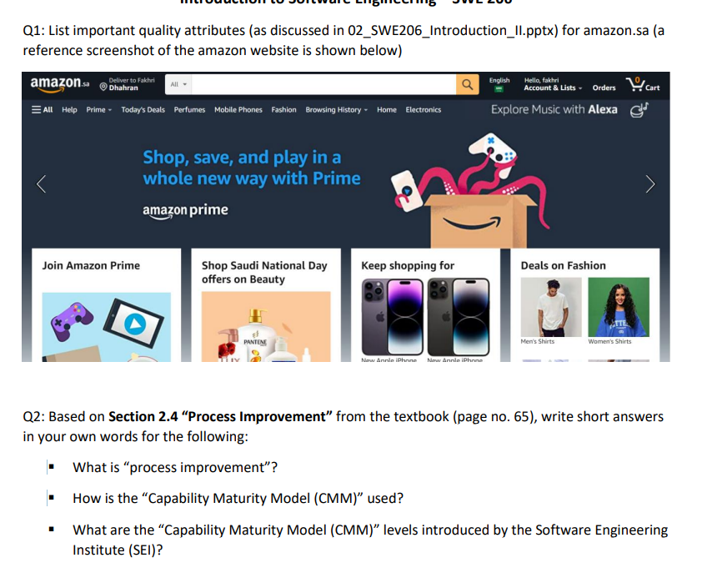707x588 pixels.
Task: Click the Dhahran delivery location pin
Action: pos(103,87)
